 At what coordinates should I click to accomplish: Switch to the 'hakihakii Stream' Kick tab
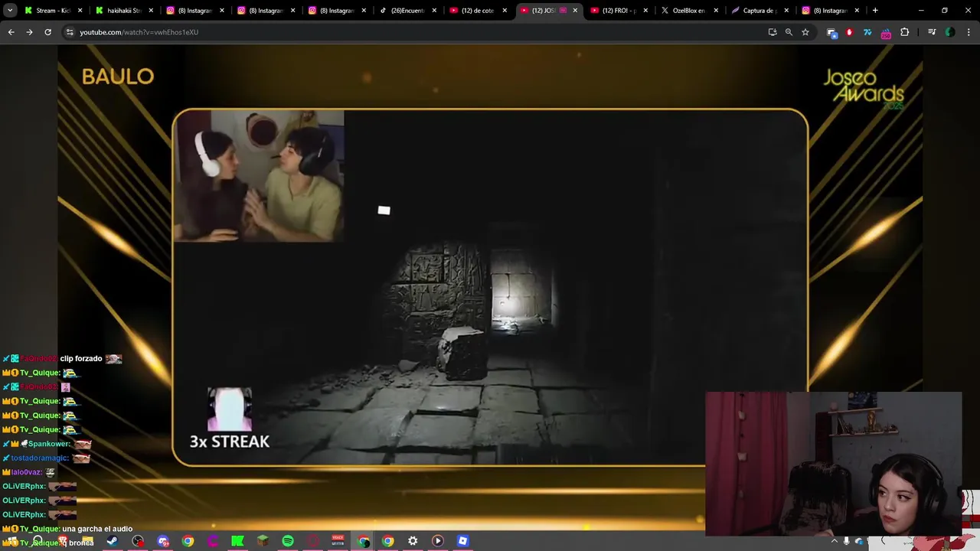point(125,11)
